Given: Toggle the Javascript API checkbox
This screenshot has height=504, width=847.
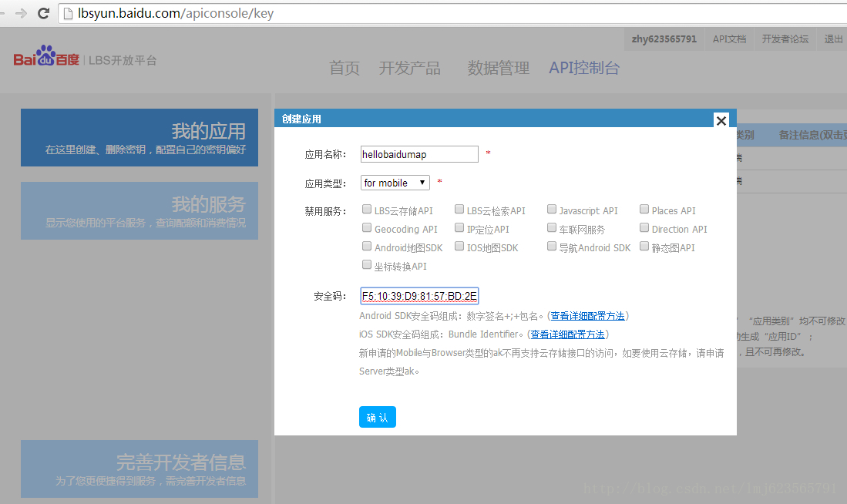Looking at the screenshot, I should tap(552, 209).
